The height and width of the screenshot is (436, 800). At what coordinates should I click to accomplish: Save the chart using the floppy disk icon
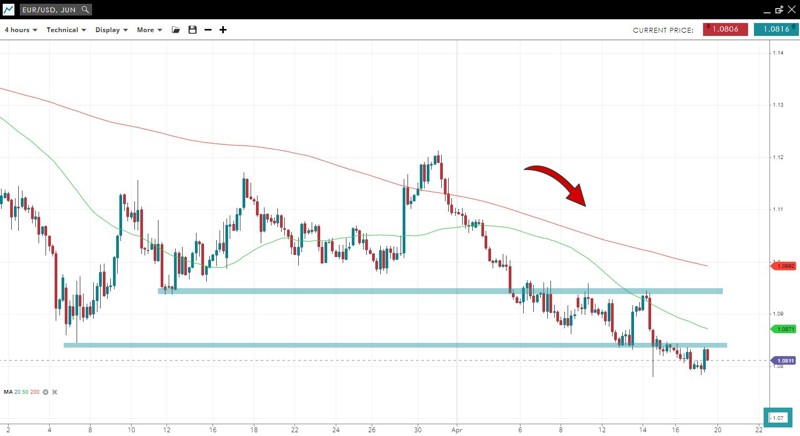[x=192, y=30]
